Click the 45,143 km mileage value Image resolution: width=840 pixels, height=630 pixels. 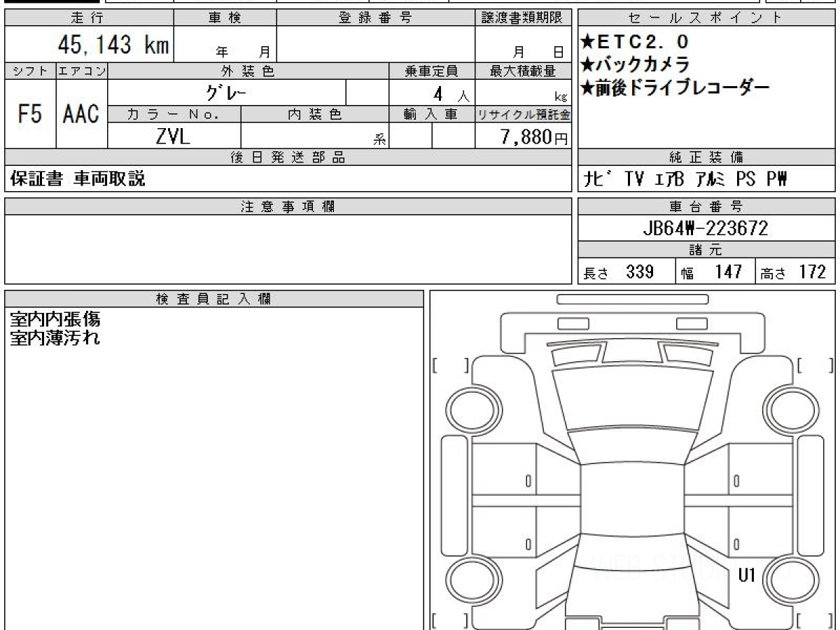113,45
